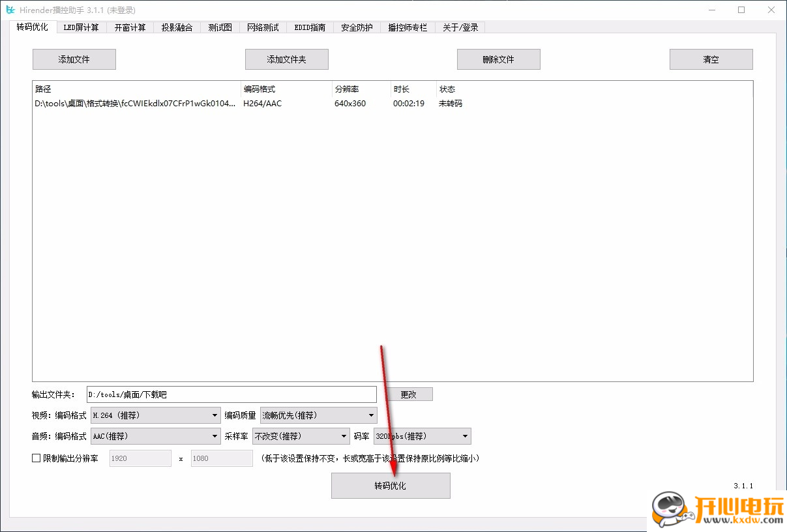This screenshot has height=532, width=787.
Task: Click the 输出文件夹 path input field
Action: point(231,394)
